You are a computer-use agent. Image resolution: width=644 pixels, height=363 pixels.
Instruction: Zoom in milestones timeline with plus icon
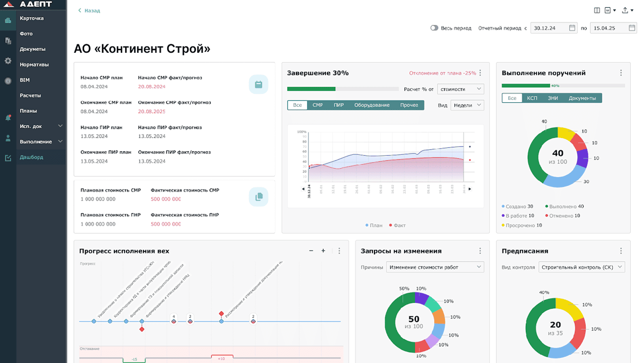[323, 251]
